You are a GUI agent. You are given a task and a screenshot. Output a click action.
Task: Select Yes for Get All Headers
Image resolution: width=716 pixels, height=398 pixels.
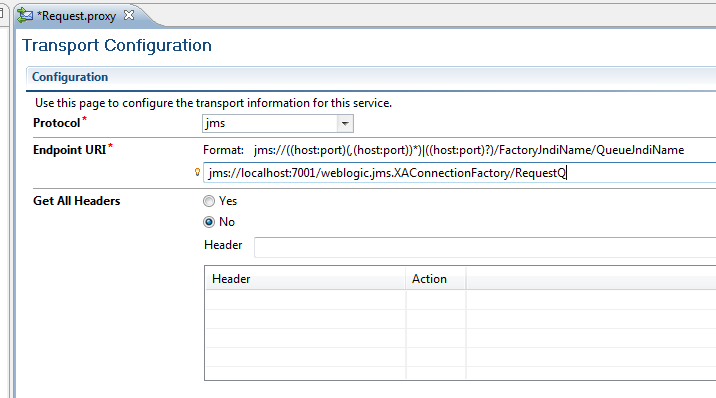click(x=209, y=201)
